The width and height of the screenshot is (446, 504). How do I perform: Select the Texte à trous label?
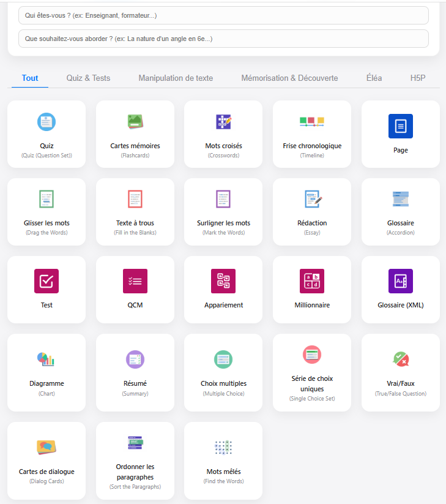[135, 223]
